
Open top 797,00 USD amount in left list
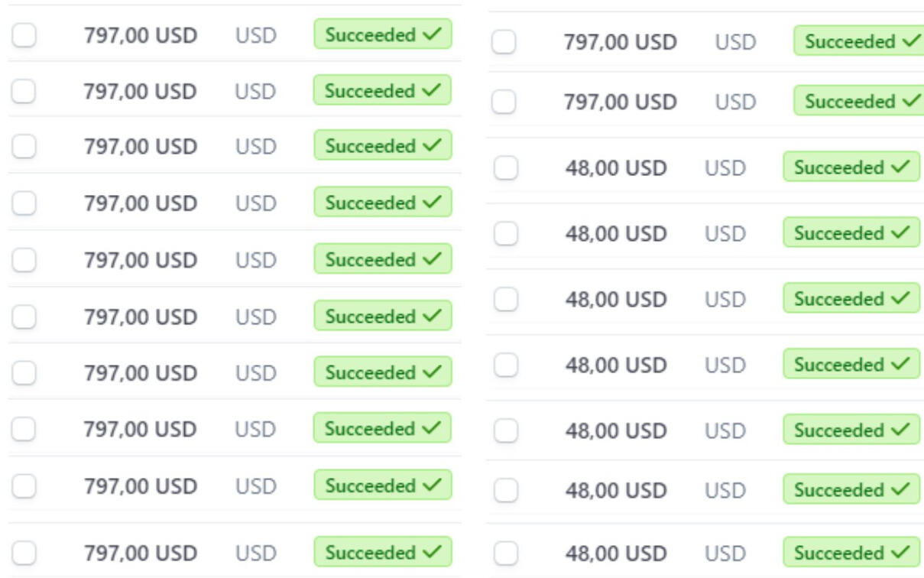point(141,35)
